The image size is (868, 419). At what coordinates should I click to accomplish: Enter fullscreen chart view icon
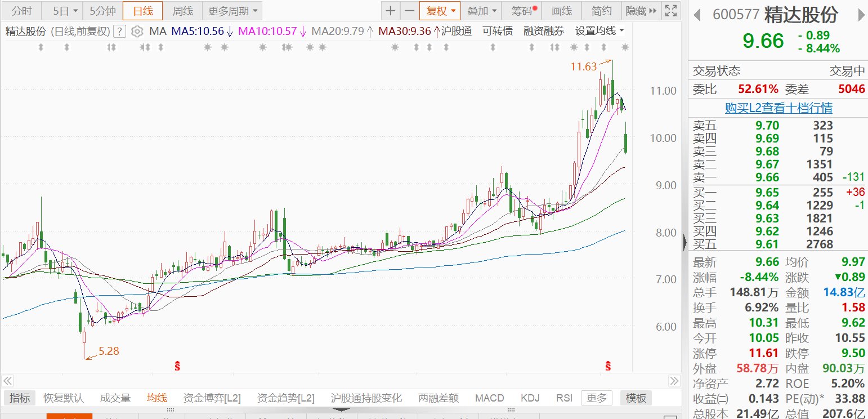670,11
